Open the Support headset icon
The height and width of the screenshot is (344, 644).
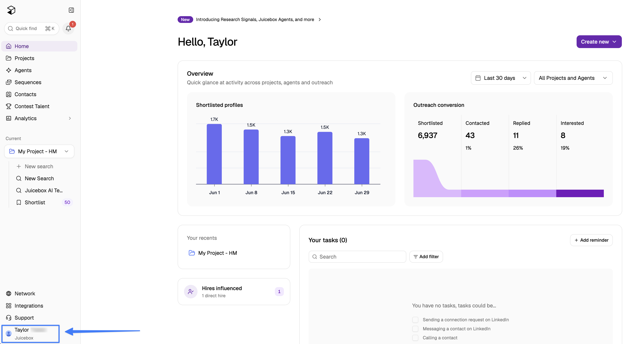point(9,318)
